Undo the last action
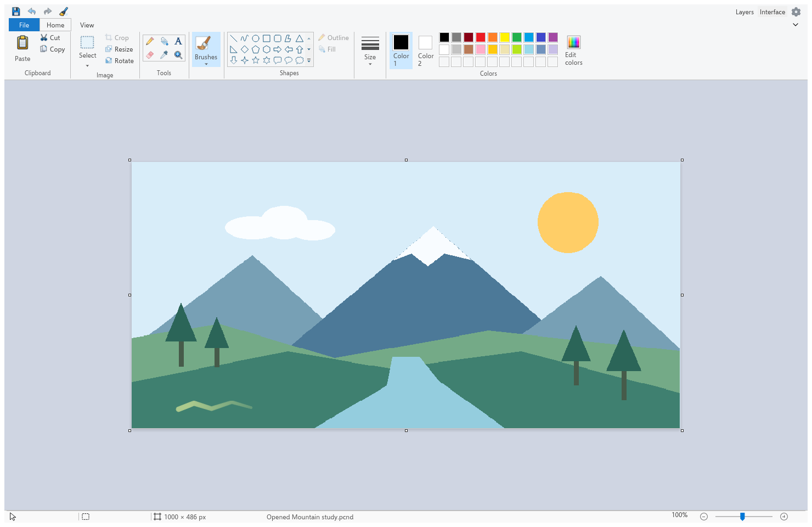This screenshot has height=527, width=812. tap(32, 12)
